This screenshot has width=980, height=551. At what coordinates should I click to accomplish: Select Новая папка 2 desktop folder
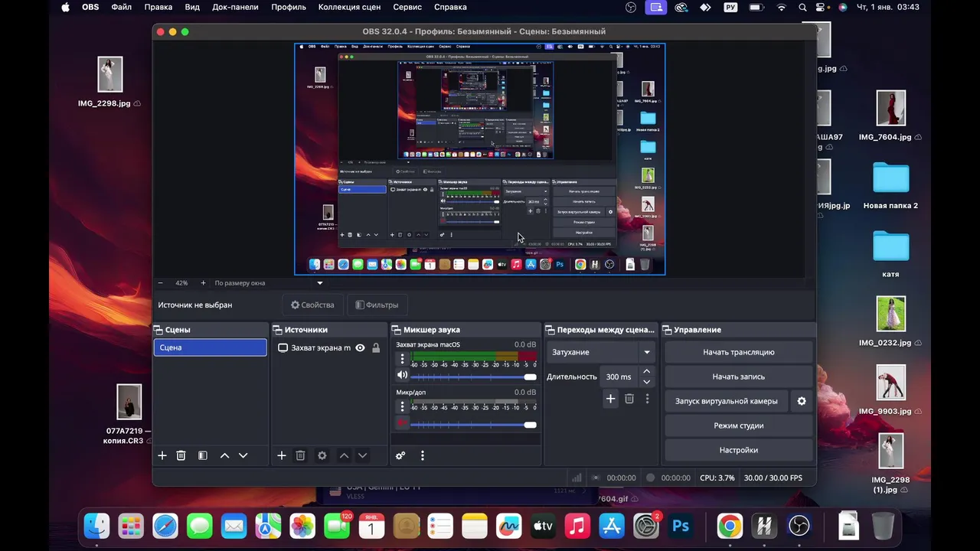[x=890, y=186]
